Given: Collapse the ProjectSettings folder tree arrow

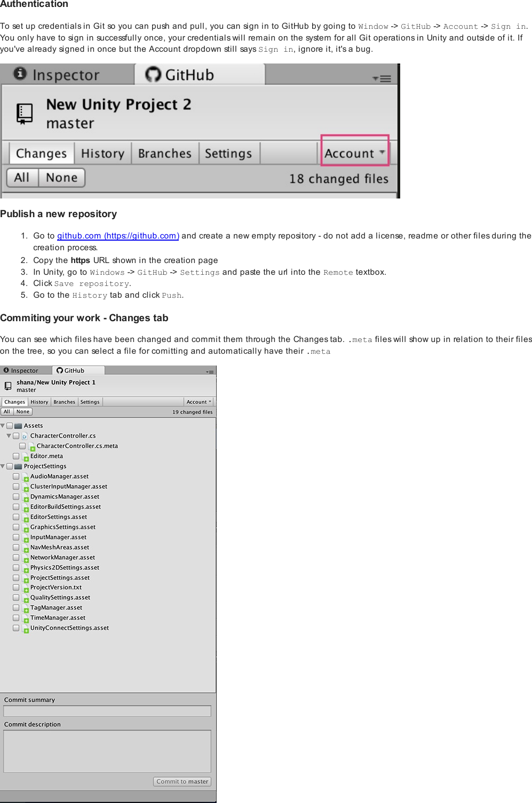Looking at the screenshot, I should coord(3,466).
